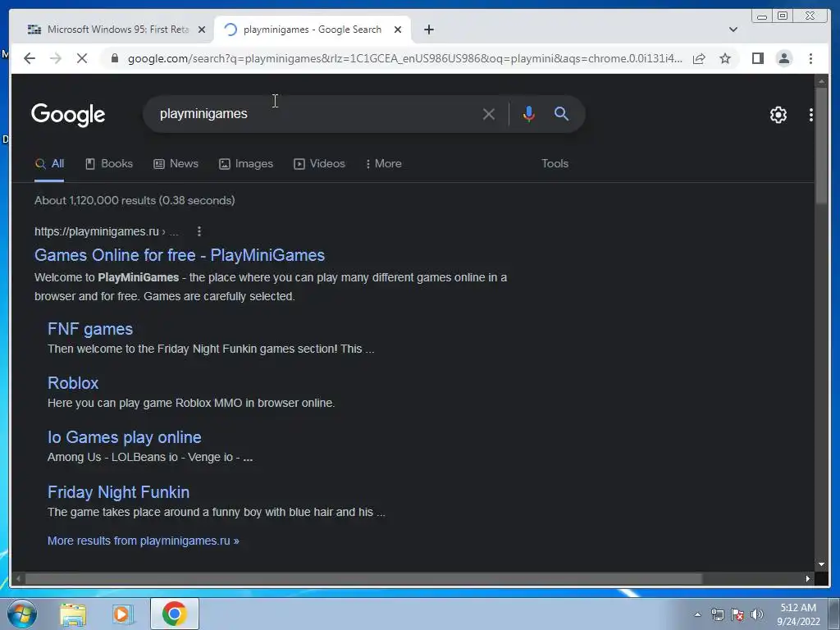This screenshot has height=630, width=840.
Task: Switch to News results
Action: pyautogui.click(x=176, y=164)
